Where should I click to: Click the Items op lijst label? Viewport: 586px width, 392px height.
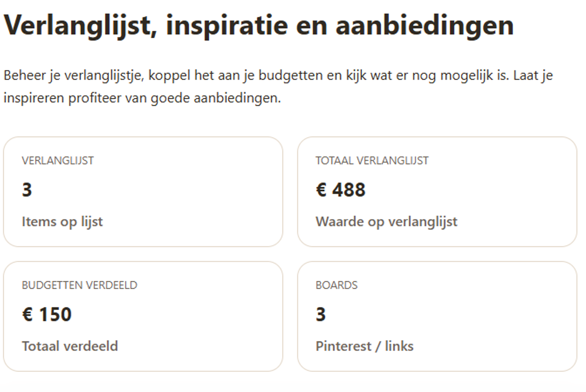62,222
